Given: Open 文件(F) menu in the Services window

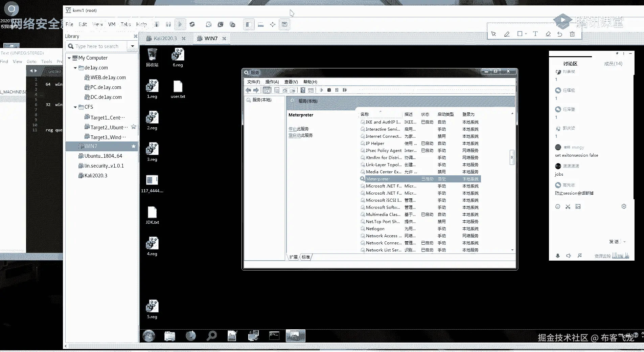Looking at the screenshot, I should pos(253,82).
